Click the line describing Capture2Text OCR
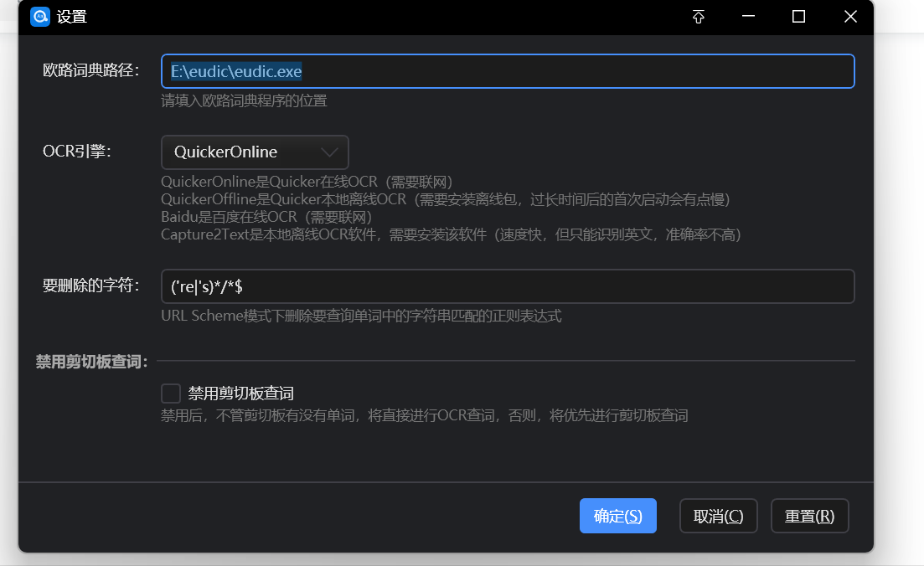This screenshot has height=566, width=924. [x=451, y=234]
